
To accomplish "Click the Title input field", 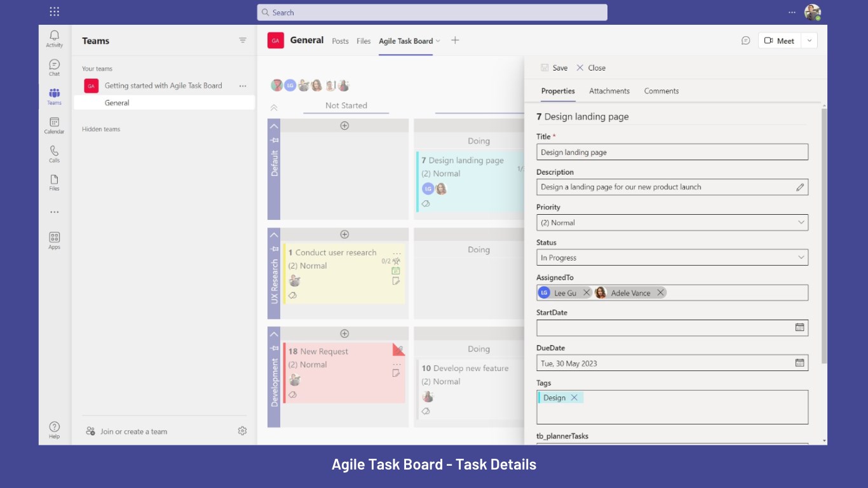I will coord(672,152).
